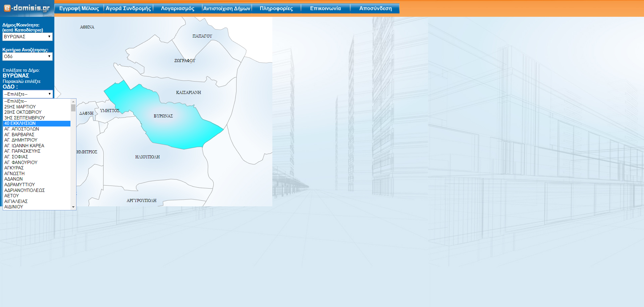Collapse the ΟΔΟ street dropdown --Επιλέξτε--
Image resolution: width=644 pixels, height=307 pixels.
[28, 94]
